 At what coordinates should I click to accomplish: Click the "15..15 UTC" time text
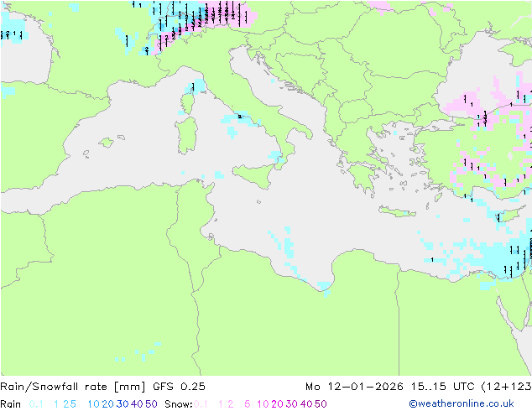coord(442,387)
